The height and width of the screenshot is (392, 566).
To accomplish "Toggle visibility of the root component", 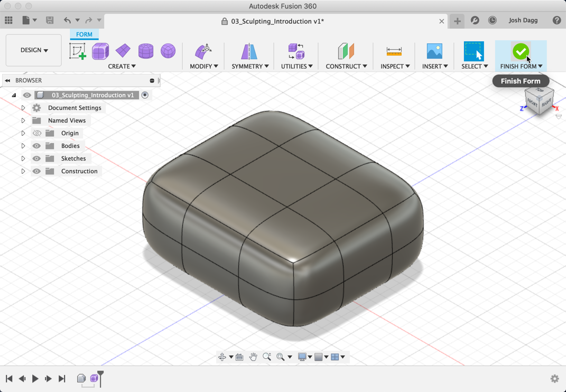I will click(27, 95).
